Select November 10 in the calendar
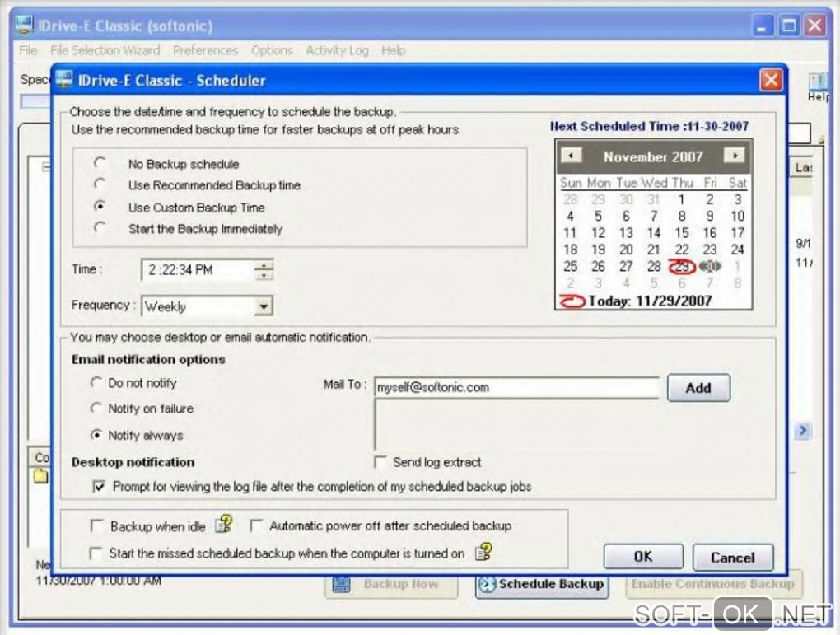Viewport: 840px width, 635px height. (738, 217)
